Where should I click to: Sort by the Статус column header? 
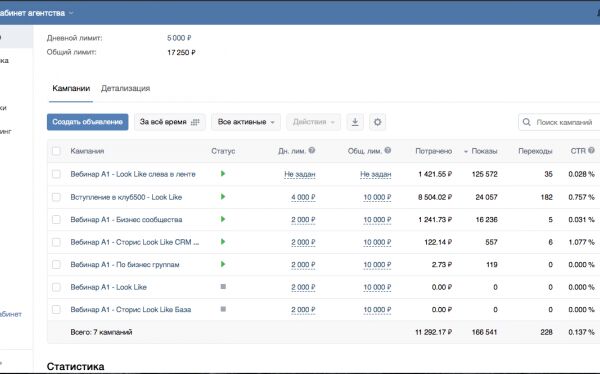pos(223,151)
